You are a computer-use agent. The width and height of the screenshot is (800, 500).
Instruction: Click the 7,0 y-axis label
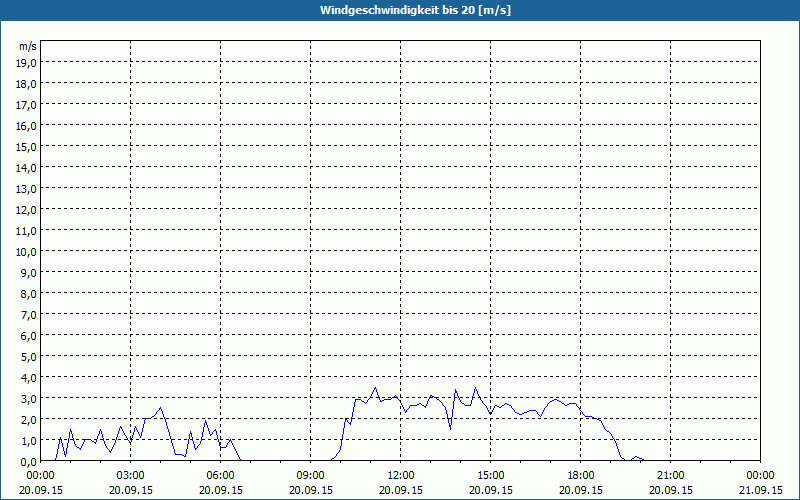coord(29,315)
